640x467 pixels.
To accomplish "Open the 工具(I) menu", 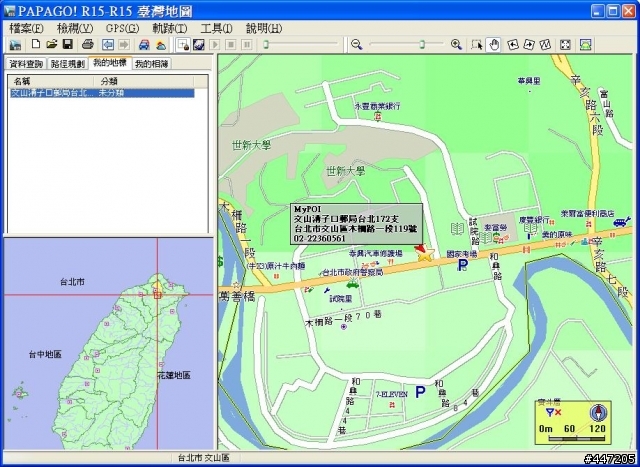I will click(216, 28).
